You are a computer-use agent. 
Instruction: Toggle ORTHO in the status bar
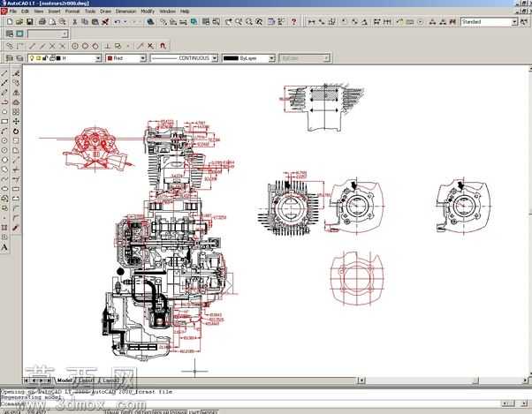pyautogui.click(x=142, y=412)
